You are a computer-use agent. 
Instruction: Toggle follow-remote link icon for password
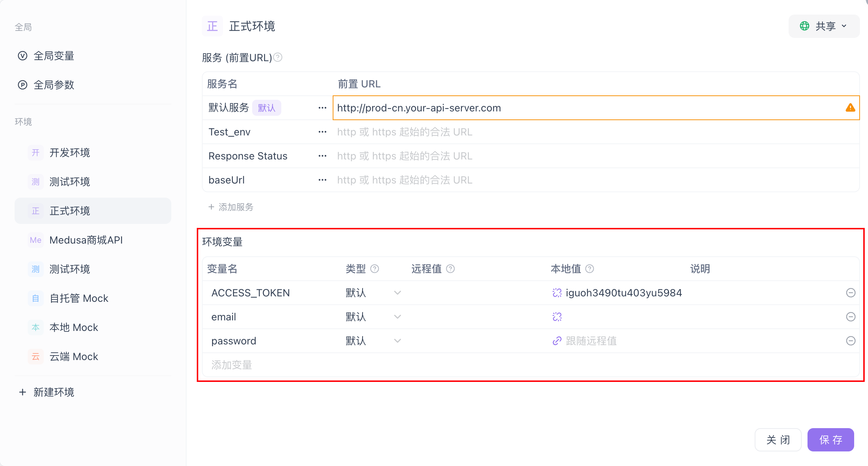[x=557, y=341]
